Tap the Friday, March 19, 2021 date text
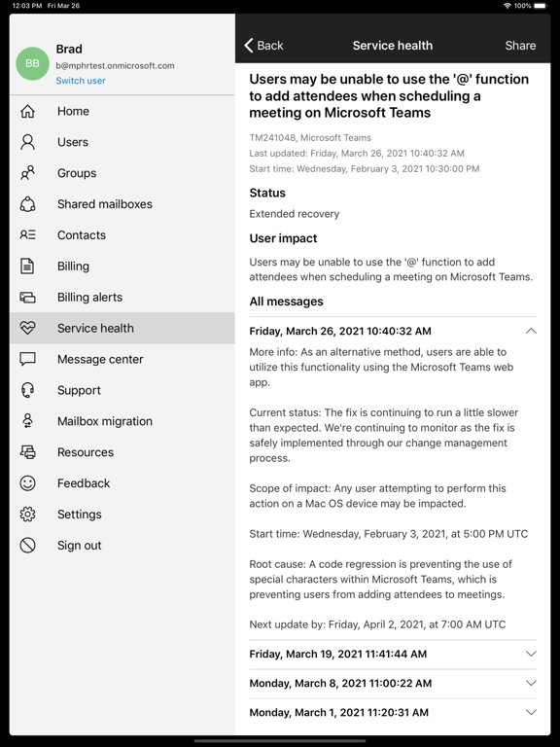This screenshot has height=747, width=560. click(338, 654)
